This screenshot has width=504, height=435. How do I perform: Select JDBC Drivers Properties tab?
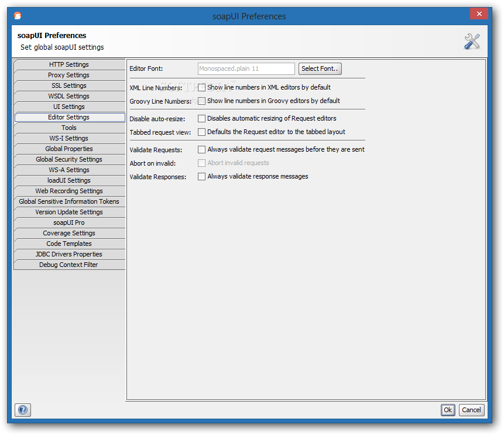(69, 254)
